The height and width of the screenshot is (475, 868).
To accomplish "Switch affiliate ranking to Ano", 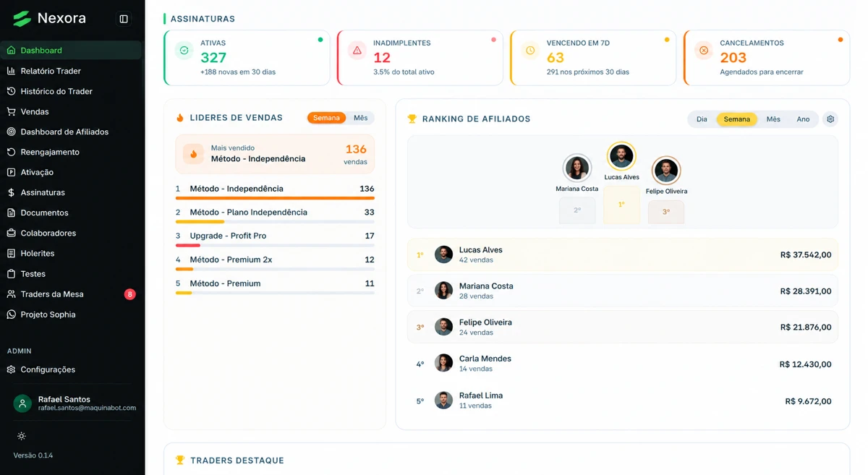I will click(803, 119).
